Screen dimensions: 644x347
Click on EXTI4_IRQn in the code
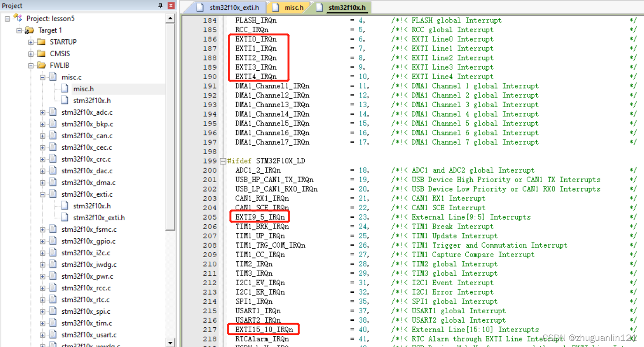(256, 76)
